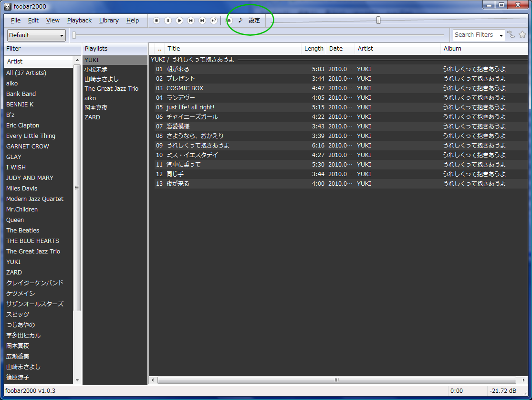The height and width of the screenshot is (400, 532).
Task: Sort by the Album column header
Action: coord(484,49)
